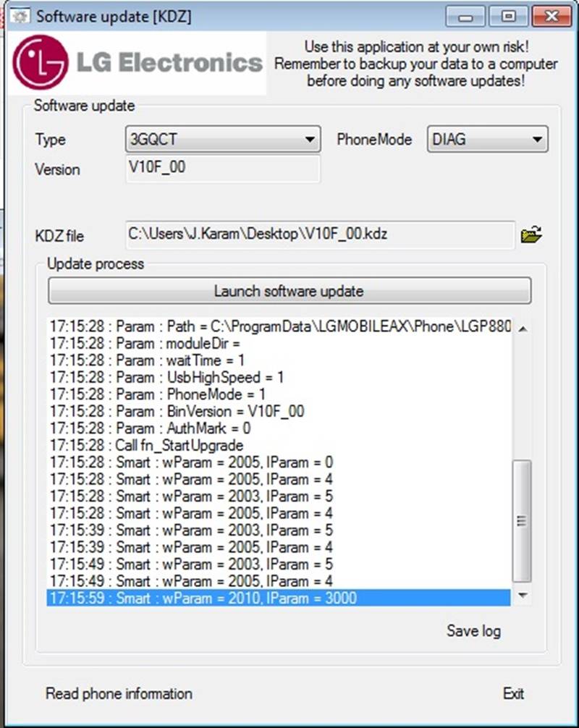Expand the Type dropdown showing 3GQCT
The height and width of the screenshot is (728, 579).
point(223,139)
